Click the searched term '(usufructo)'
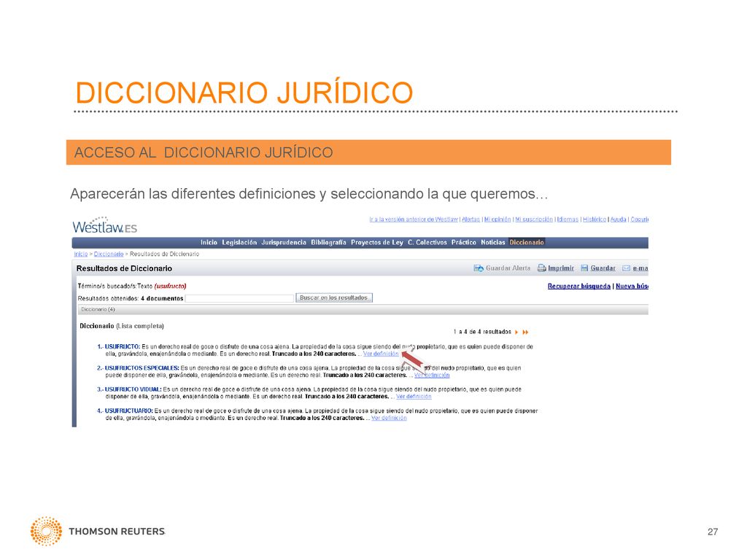Viewport: 747px width, 560px height. pyautogui.click(x=170, y=286)
